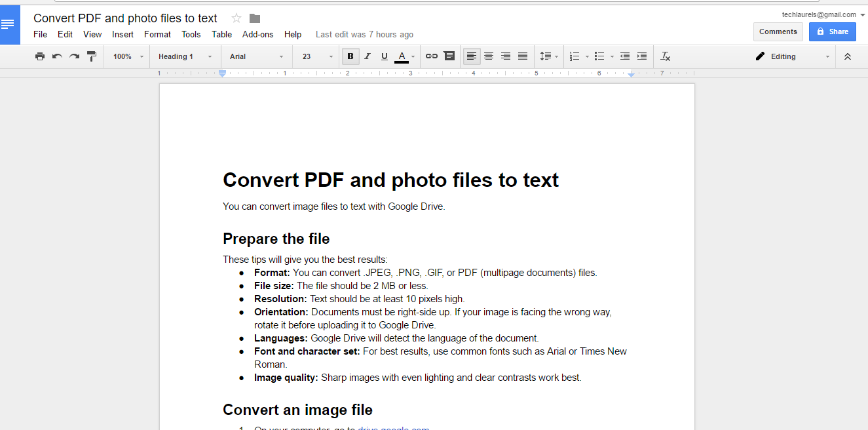Open the text color picker
The image size is (868, 430).
pyautogui.click(x=405, y=56)
